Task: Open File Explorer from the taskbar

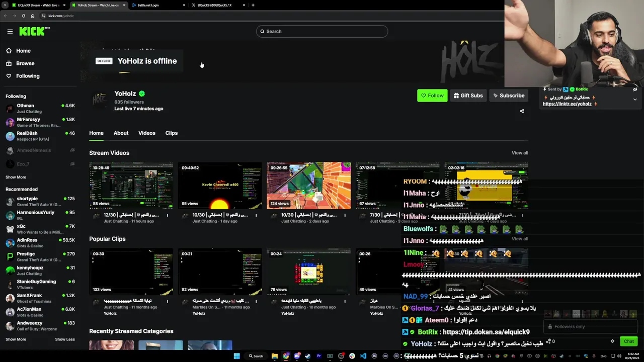Action: point(275,356)
